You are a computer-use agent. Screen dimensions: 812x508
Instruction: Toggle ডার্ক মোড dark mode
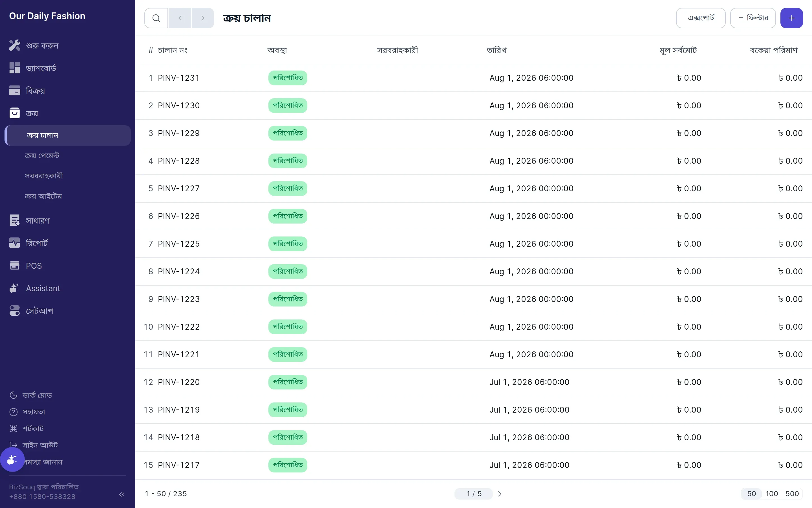point(30,395)
